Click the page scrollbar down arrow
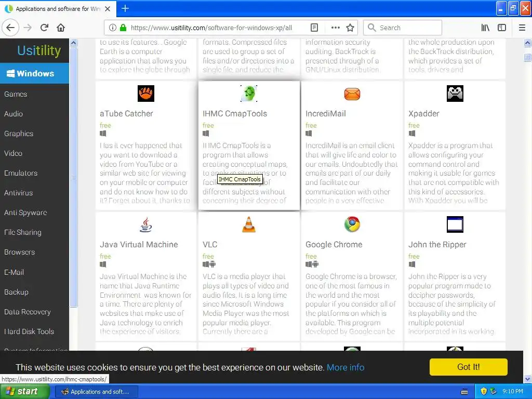Screen dimensions: 532x399 pos(528,379)
